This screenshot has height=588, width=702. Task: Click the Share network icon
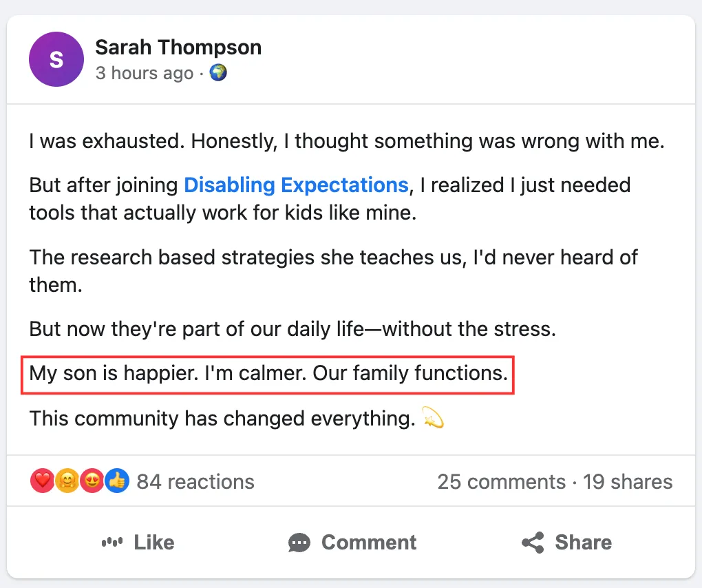pos(533,543)
